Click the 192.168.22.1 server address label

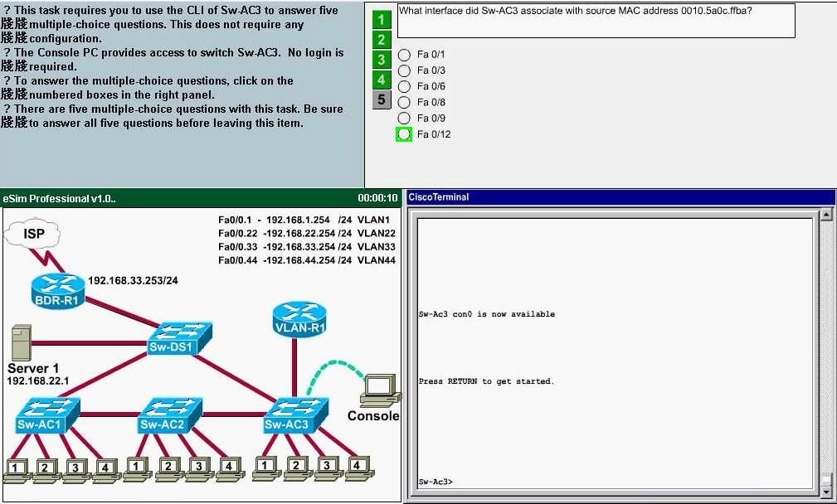[37, 381]
